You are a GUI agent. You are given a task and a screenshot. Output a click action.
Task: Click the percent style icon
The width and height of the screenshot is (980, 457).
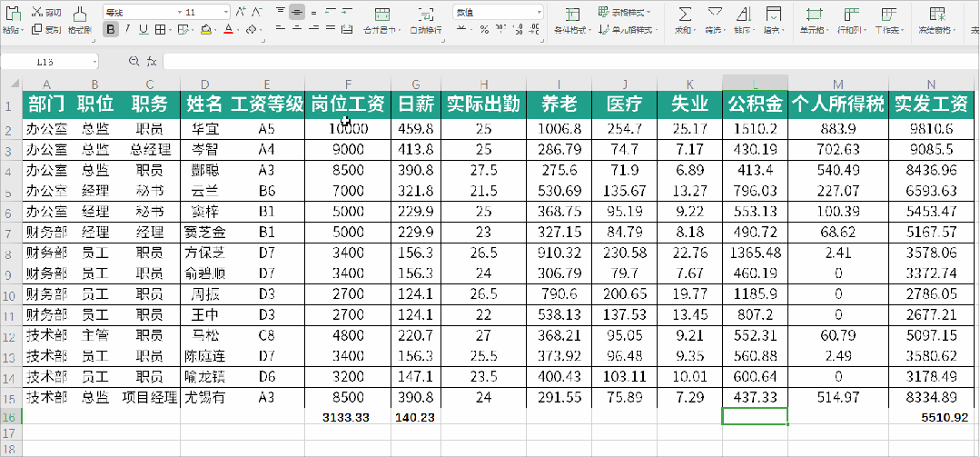pos(484,29)
